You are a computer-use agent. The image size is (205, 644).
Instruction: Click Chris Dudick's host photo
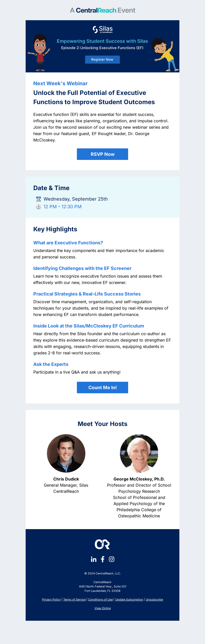[66, 453]
